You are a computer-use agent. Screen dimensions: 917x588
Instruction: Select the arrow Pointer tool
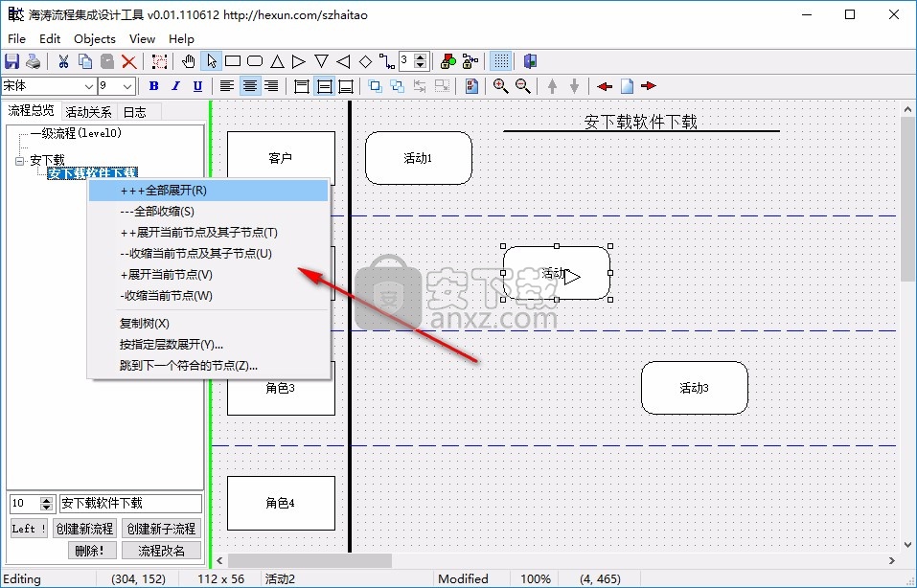[x=211, y=61]
